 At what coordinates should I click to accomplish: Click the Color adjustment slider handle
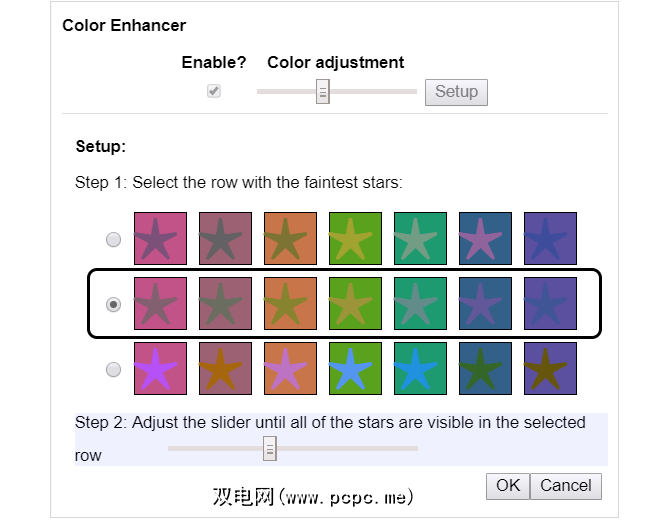[x=322, y=92]
